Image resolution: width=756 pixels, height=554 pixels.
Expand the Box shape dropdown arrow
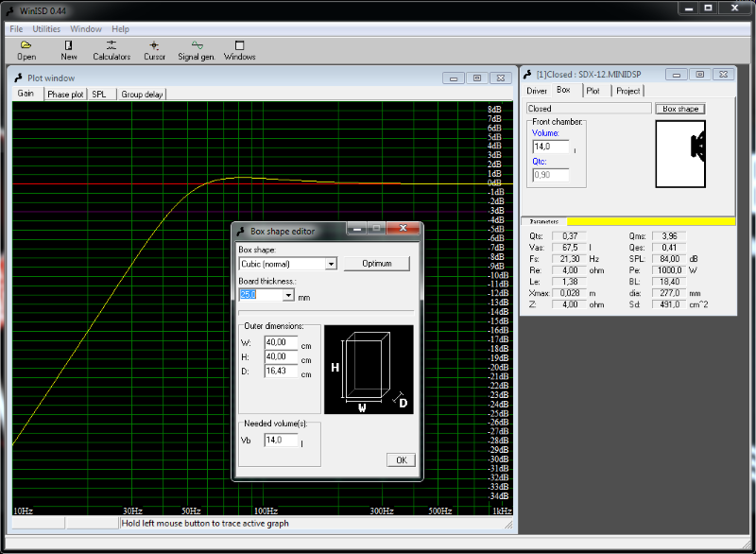[x=331, y=264]
